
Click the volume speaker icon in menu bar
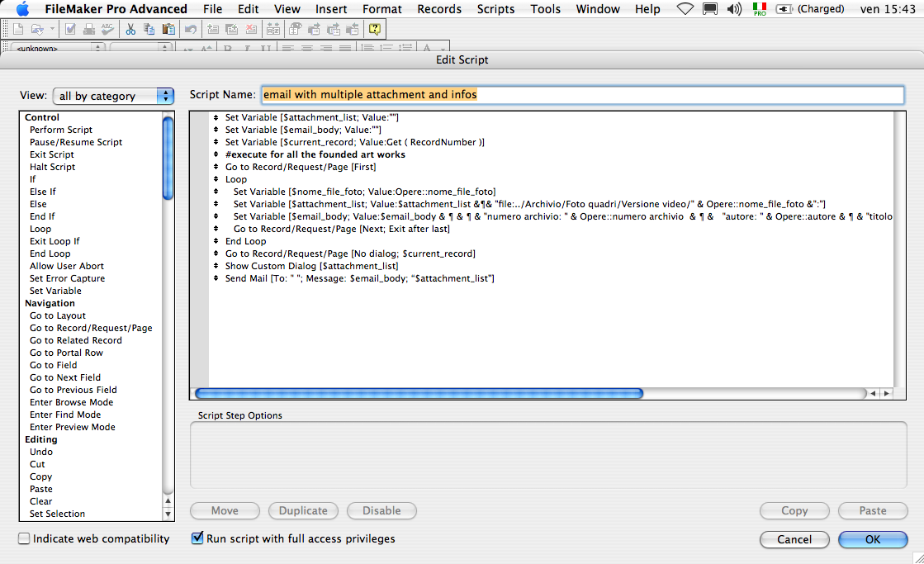pyautogui.click(x=734, y=9)
